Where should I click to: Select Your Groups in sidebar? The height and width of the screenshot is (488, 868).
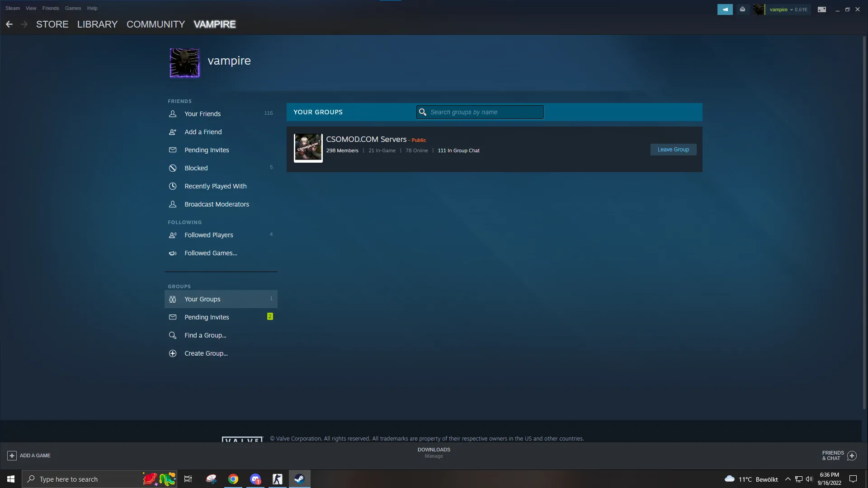[x=221, y=299]
